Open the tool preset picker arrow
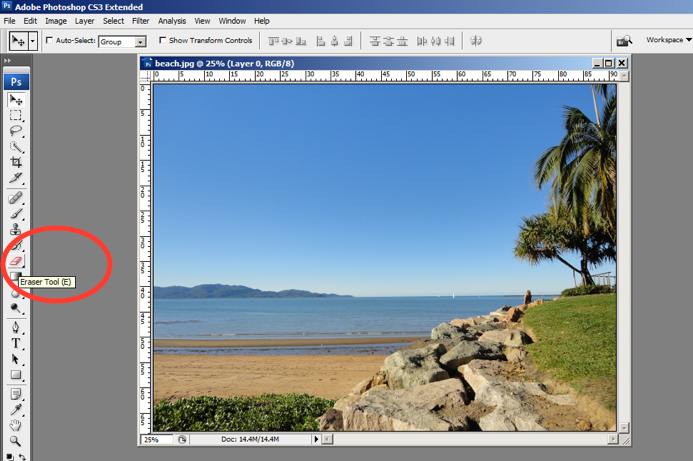693x461 pixels. click(x=33, y=41)
